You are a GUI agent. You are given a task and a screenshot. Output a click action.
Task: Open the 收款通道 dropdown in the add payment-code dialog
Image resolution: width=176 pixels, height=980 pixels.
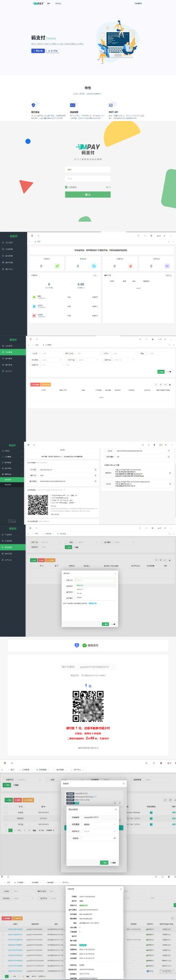(99, 824)
